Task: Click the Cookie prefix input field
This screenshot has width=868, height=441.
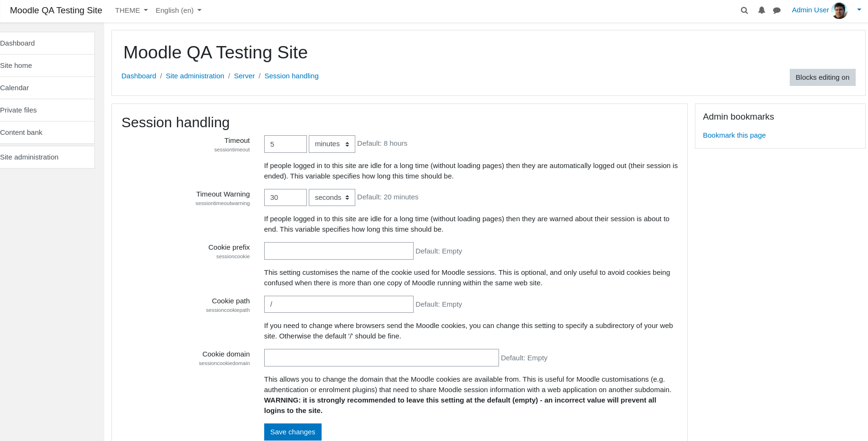Action: coord(339,251)
